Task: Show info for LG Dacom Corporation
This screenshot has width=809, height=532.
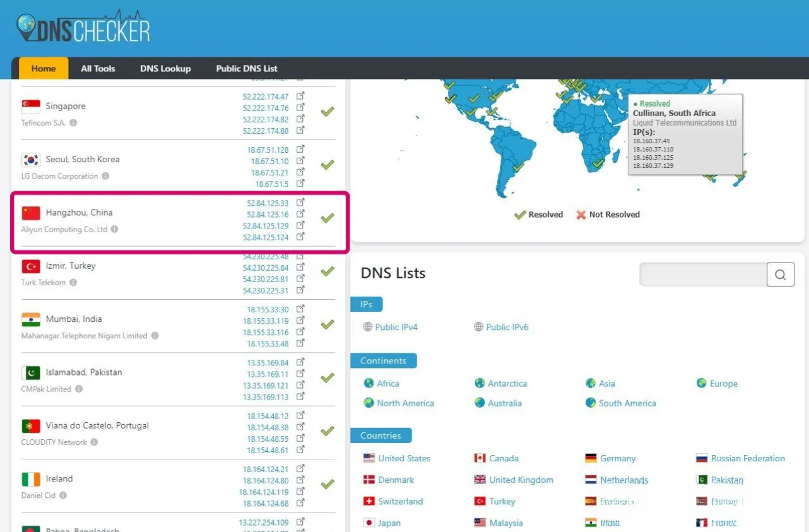Action: (105, 176)
